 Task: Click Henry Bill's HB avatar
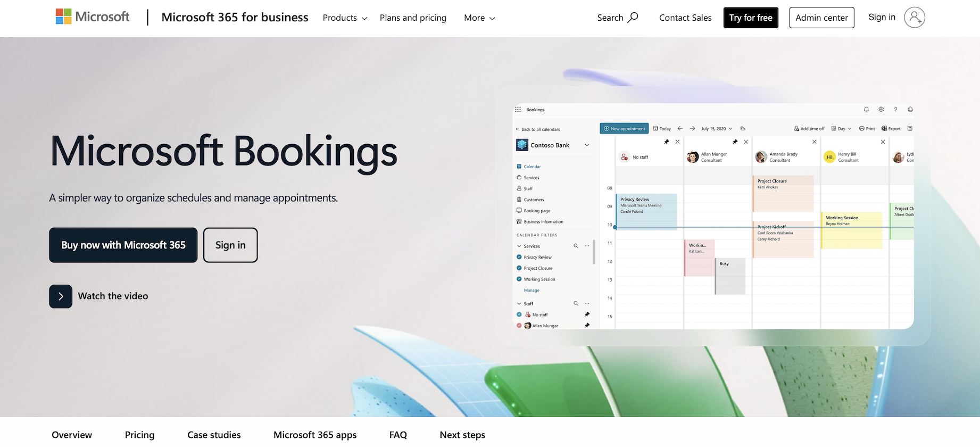click(x=829, y=157)
